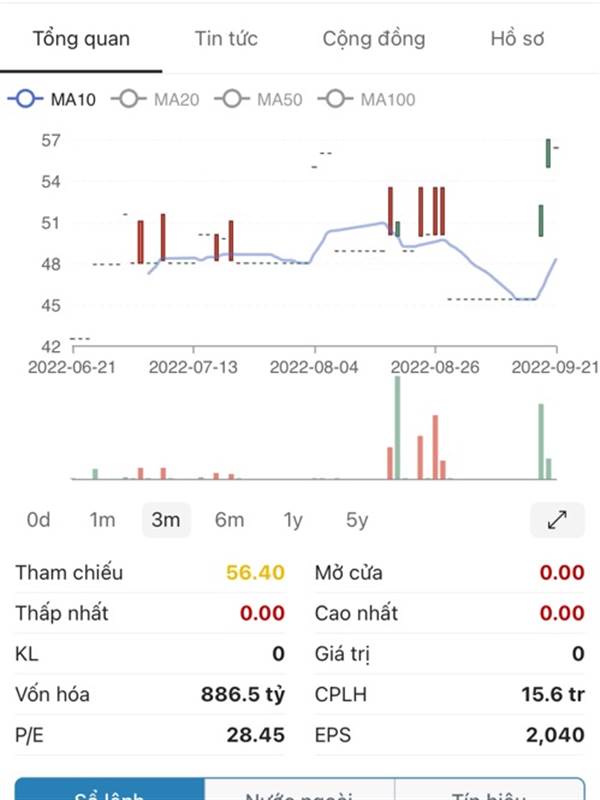Screen dimensions: 600x800
Task: Open the fullscreen chart expand icon
Action: click(x=557, y=519)
